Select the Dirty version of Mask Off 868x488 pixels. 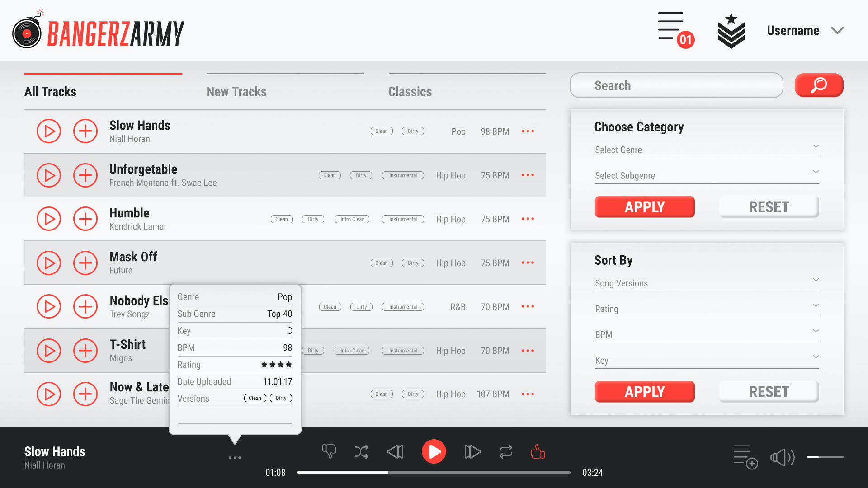[x=413, y=263]
